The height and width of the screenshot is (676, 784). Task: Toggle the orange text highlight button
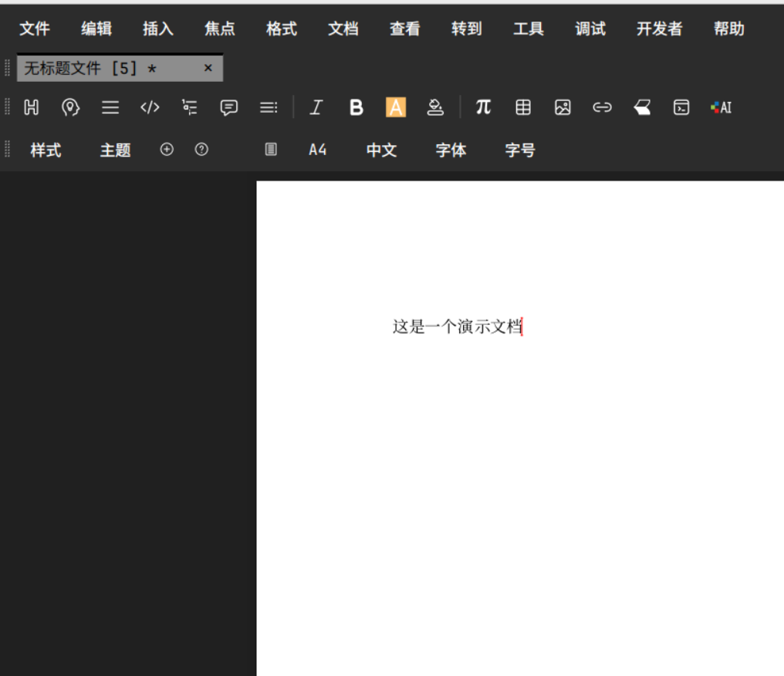click(x=396, y=108)
